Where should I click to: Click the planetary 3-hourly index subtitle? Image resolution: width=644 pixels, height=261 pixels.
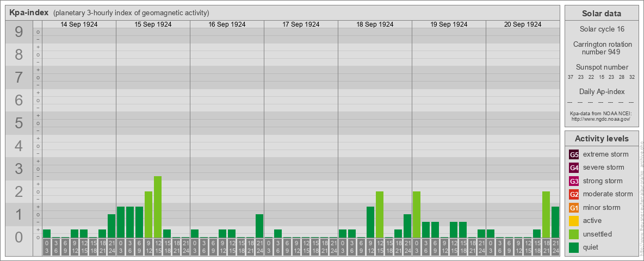[x=131, y=13]
